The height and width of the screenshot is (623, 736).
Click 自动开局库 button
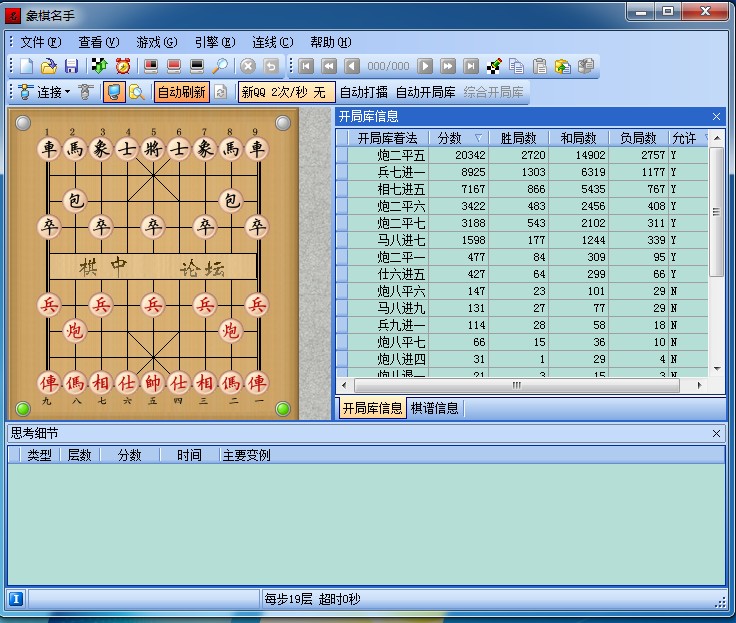coord(426,92)
